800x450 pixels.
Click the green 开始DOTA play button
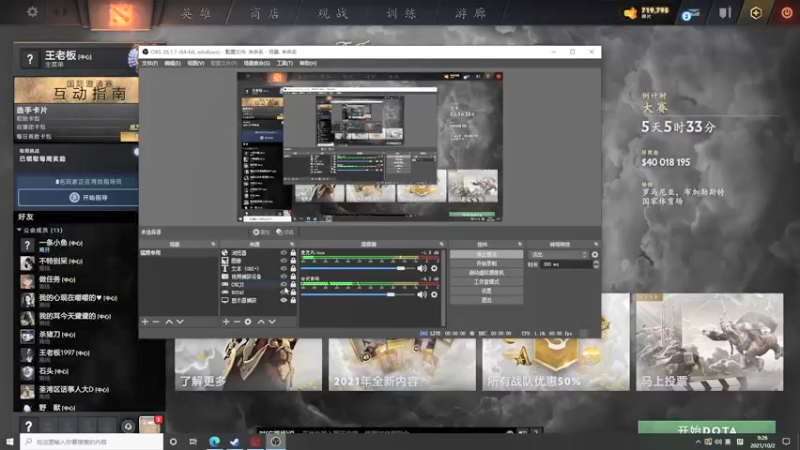click(x=707, y=428)
